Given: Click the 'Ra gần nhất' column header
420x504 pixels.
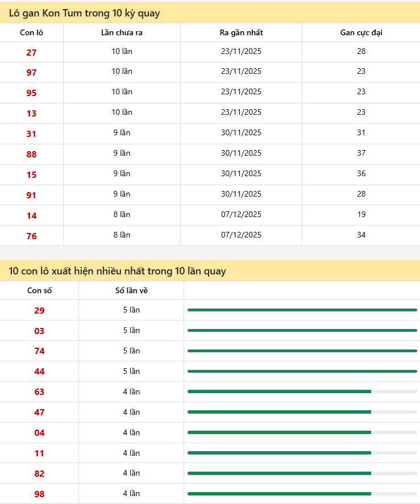Looking at the screenshot, I should (x=241, y=32).
